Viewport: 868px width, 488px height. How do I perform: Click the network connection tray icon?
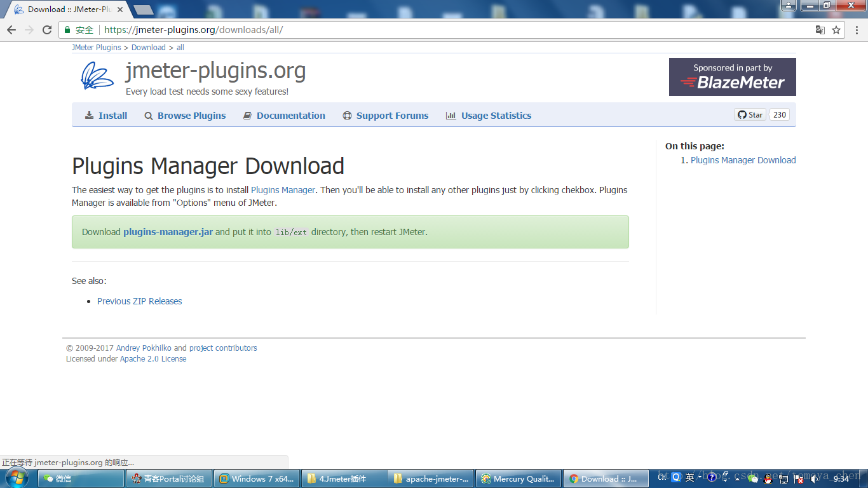[x=783, y=479]
